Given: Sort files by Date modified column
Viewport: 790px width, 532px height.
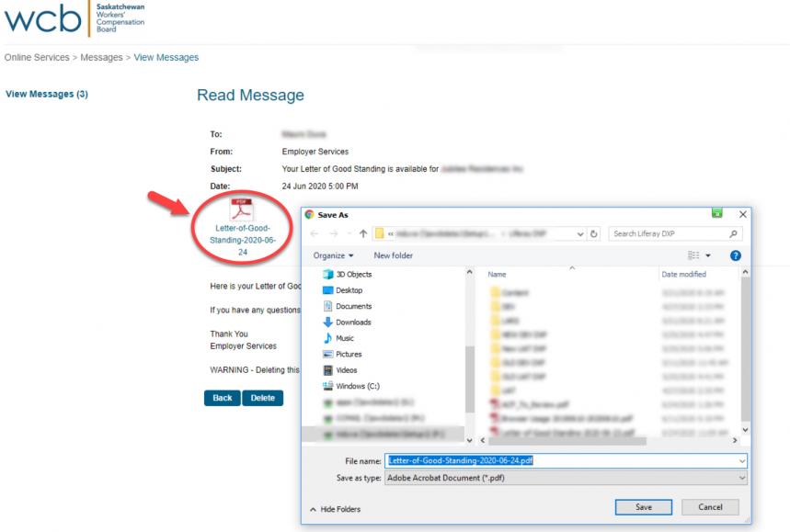Looking at the screenshot, I should pos(683,275).
